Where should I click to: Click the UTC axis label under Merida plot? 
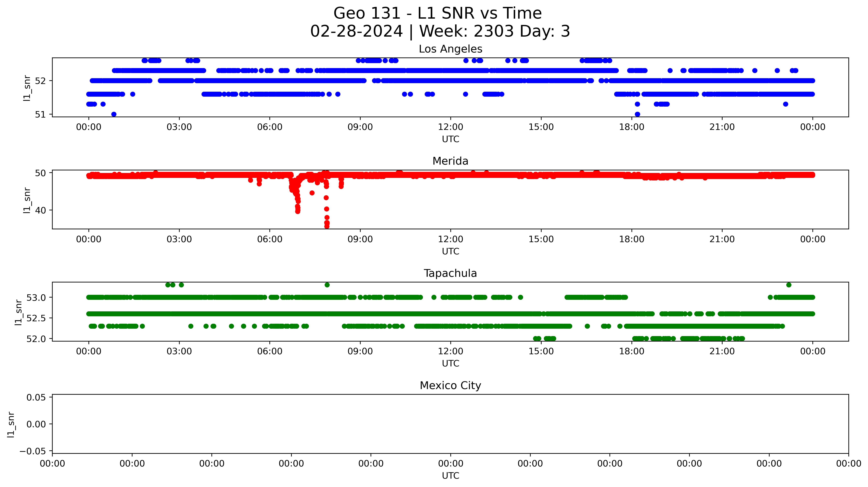point(451,251)
